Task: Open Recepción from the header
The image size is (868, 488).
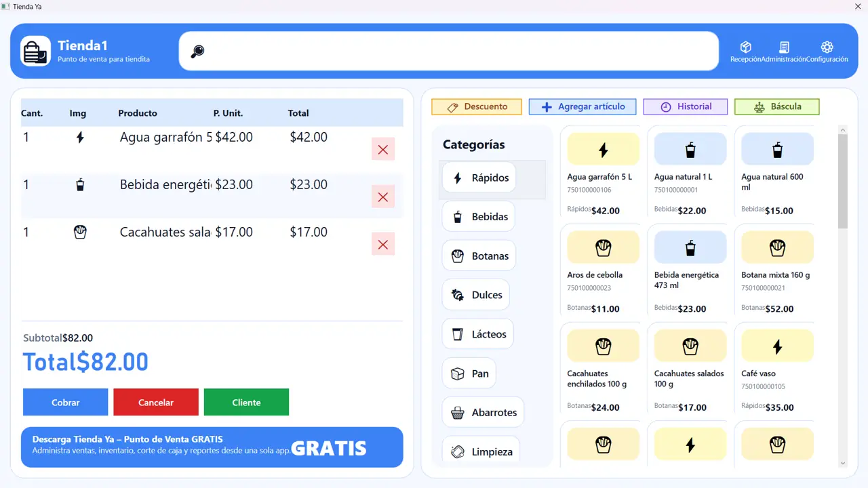Action: click(x=745, y=52)
